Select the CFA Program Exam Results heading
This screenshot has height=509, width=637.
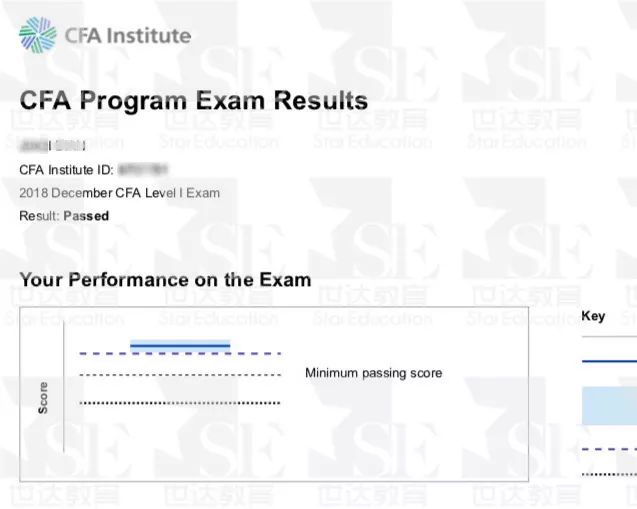point(193,100)
